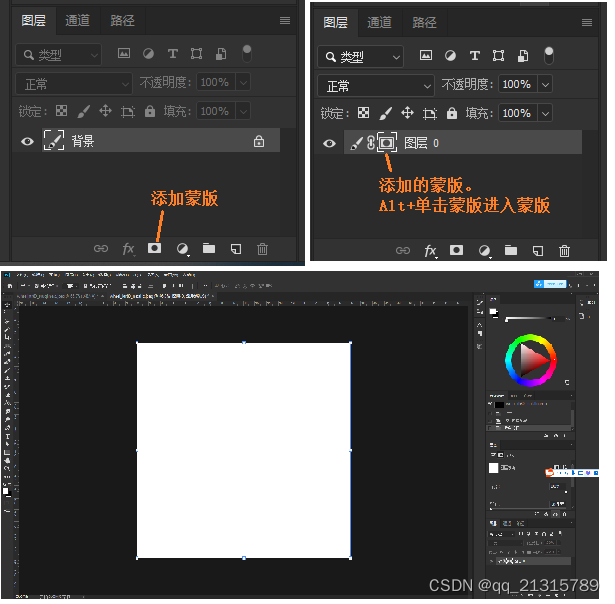Toggle the layer filter switch in 图层 0 panel
Screen dimensions: 615x604
tap(550, 55)
